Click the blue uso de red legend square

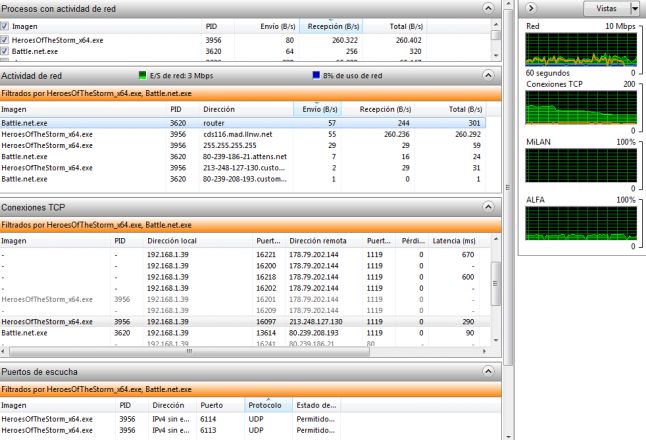point(316,75)
